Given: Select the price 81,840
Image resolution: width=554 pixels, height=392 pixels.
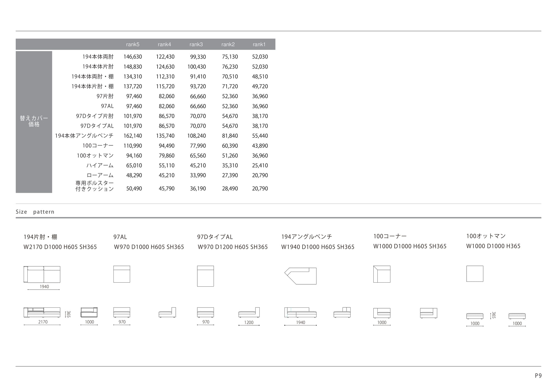Looking at the screenshot, I should [230, 136].
